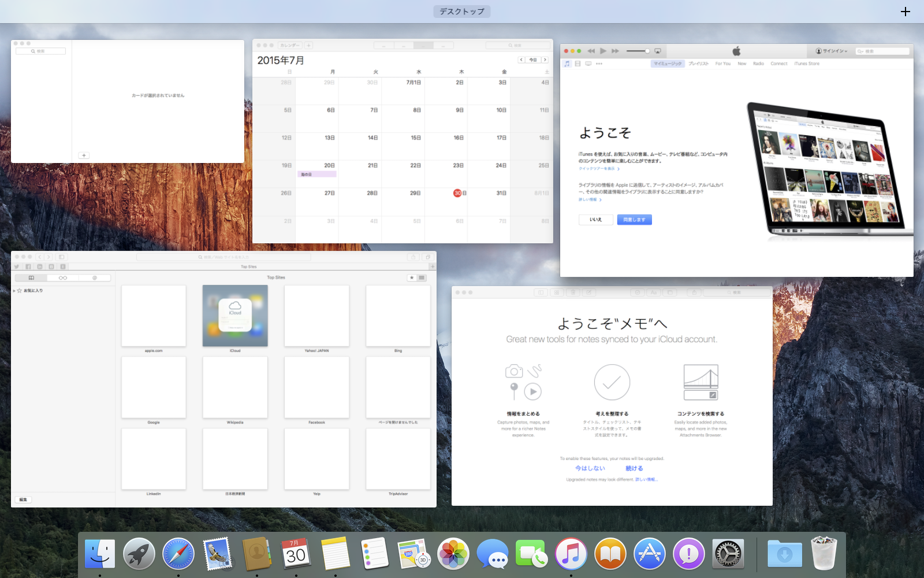Open the Downloads folder in Dock

(x=785, y=554)
